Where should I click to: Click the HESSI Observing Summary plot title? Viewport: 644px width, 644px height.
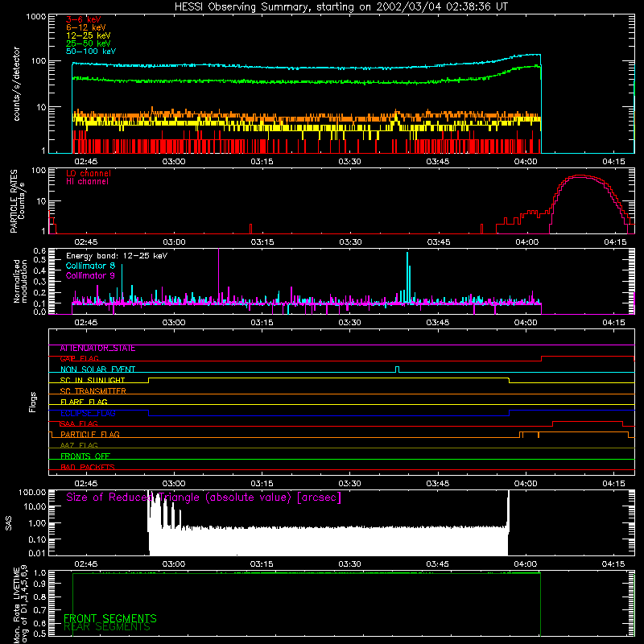tap(341, 7)
